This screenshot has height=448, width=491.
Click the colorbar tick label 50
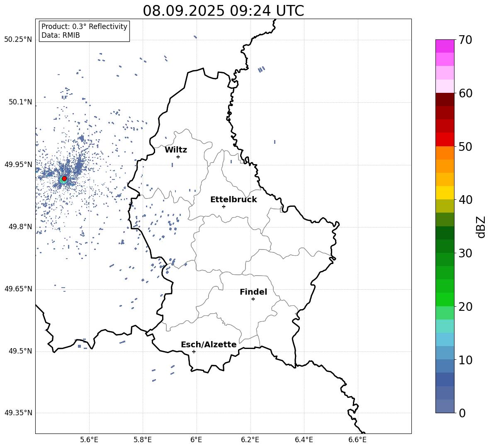[465, 147]
